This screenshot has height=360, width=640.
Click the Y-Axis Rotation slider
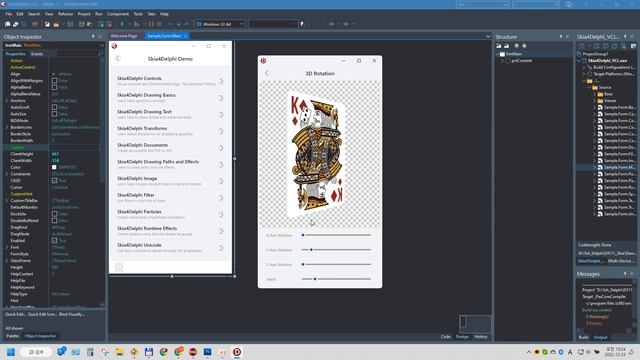tap(336, 250)
